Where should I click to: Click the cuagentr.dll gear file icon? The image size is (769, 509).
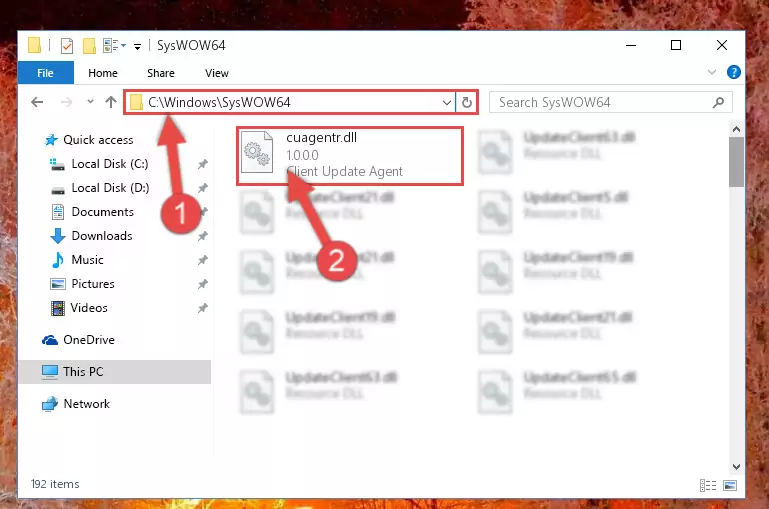coord(257,153)
